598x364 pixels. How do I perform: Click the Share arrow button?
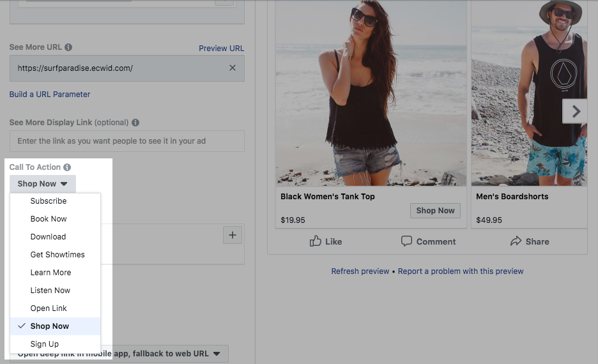click(x=530, y=241)
